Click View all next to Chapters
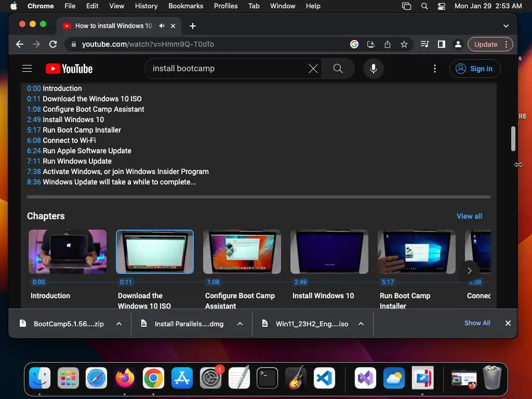Image resolution: width=532 pixels, height=399 pixels. 469,216
